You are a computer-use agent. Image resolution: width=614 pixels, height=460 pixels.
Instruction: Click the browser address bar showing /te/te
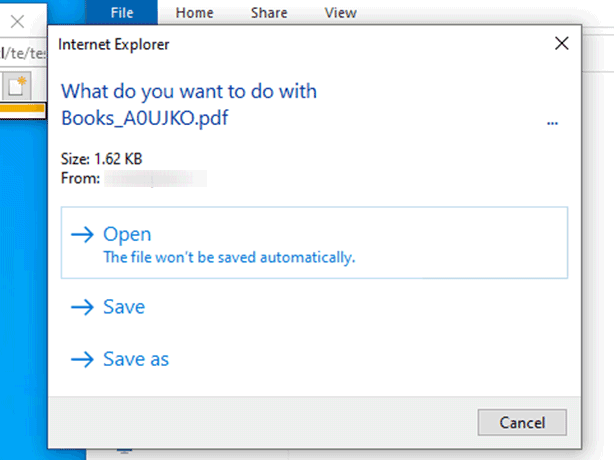tap(23, 53)
